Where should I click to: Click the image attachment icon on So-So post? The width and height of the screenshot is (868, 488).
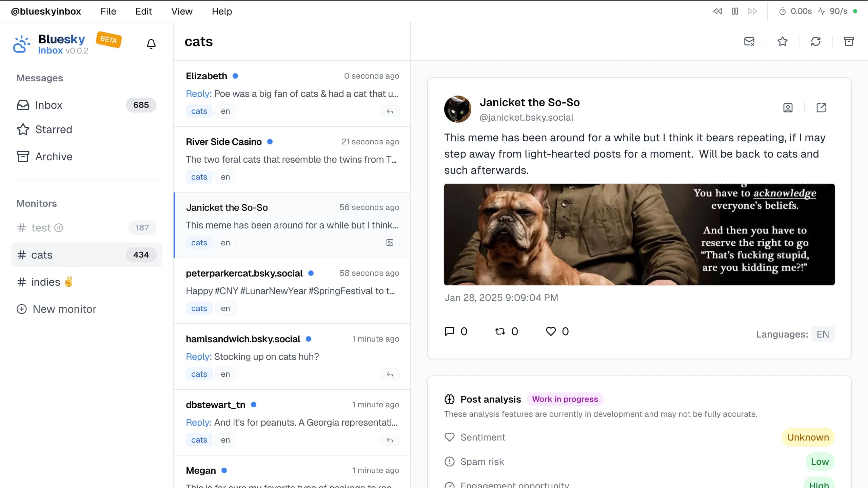(x=390, y=243)
